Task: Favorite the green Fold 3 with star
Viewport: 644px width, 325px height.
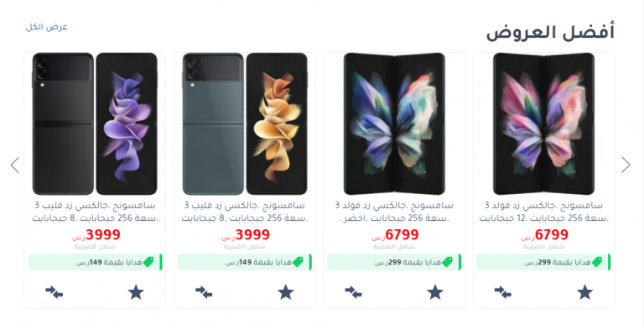Action: point(435,292)
